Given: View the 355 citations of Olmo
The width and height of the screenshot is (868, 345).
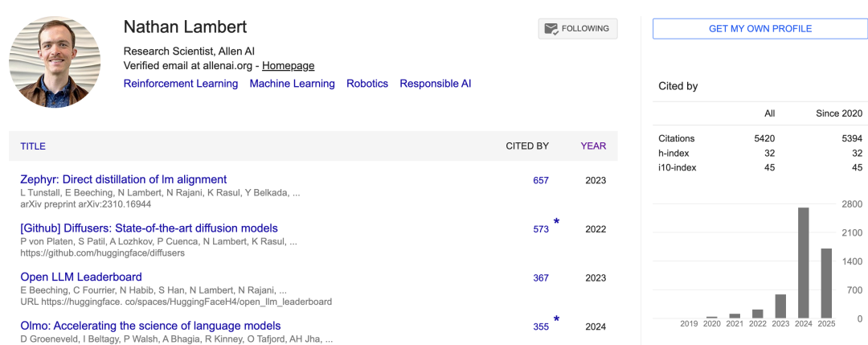Looking at the screenshot, I should pyautogui.click(x=541, y=327).
